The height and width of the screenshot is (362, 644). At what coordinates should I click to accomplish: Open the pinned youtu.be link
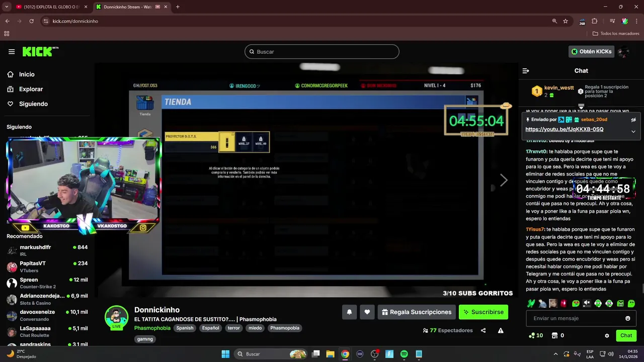coord(564,129)
